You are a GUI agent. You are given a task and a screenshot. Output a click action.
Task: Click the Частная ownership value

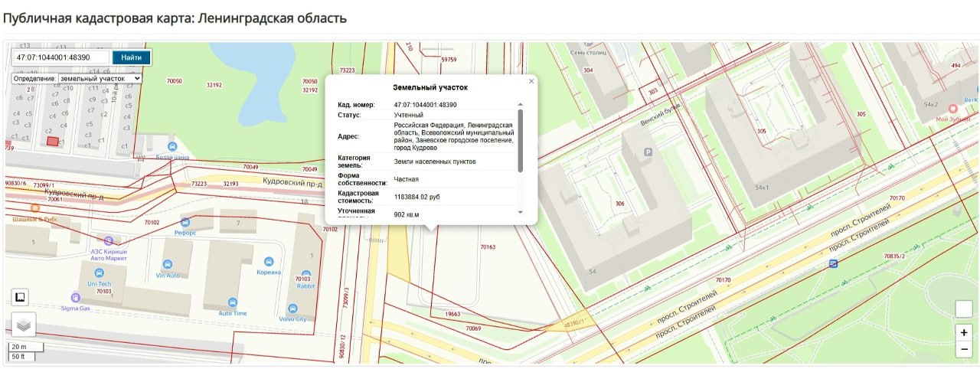pos(407,179)
